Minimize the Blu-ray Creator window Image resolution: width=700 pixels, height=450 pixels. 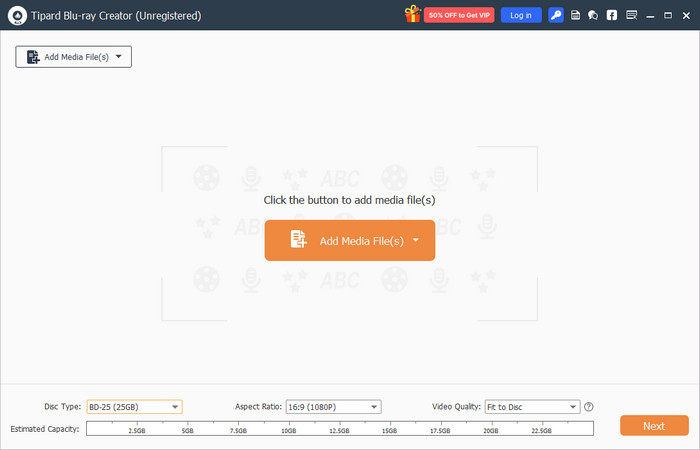(650, 15)
